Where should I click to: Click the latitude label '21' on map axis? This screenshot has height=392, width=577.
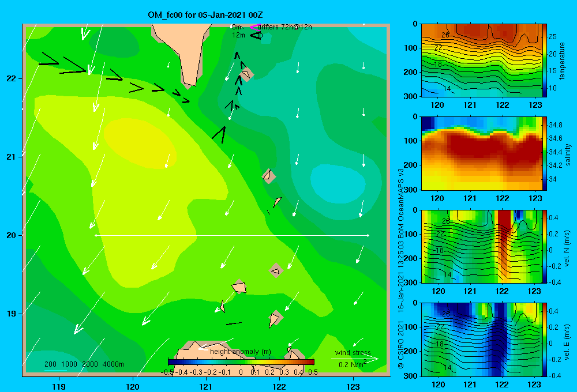pos(12,157)
